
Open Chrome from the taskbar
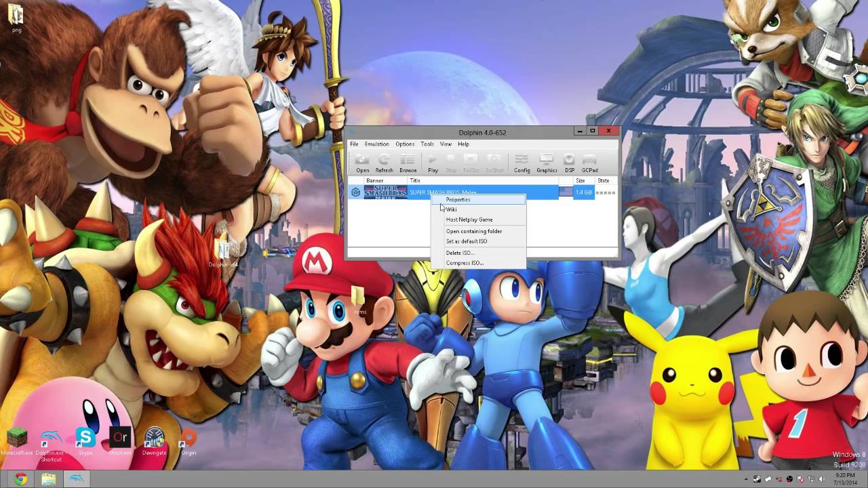tap(20, 479)
